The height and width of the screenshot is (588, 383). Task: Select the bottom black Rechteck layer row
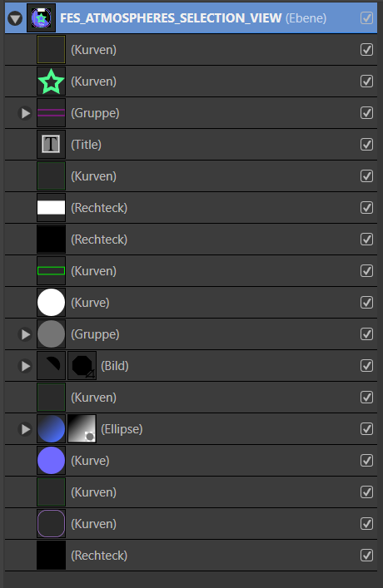click(191, 556)
